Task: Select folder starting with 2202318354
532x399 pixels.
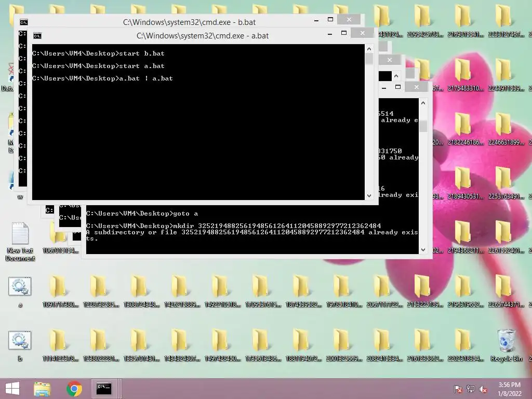Action: tap(465, 345)
